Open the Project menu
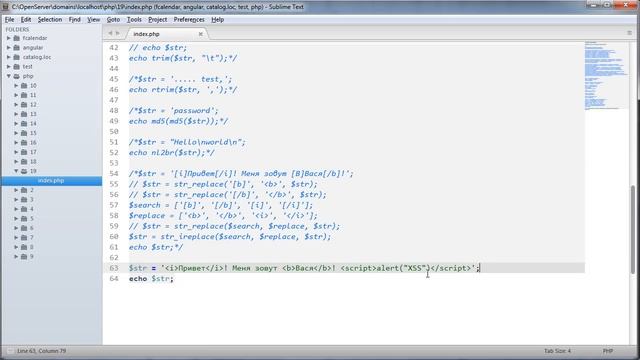Viewport: 640px width, 360px height. pos(158,20)
